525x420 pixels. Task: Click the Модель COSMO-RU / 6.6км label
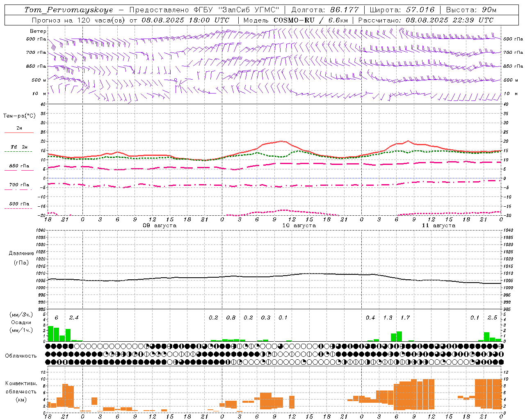pos(296,20)
